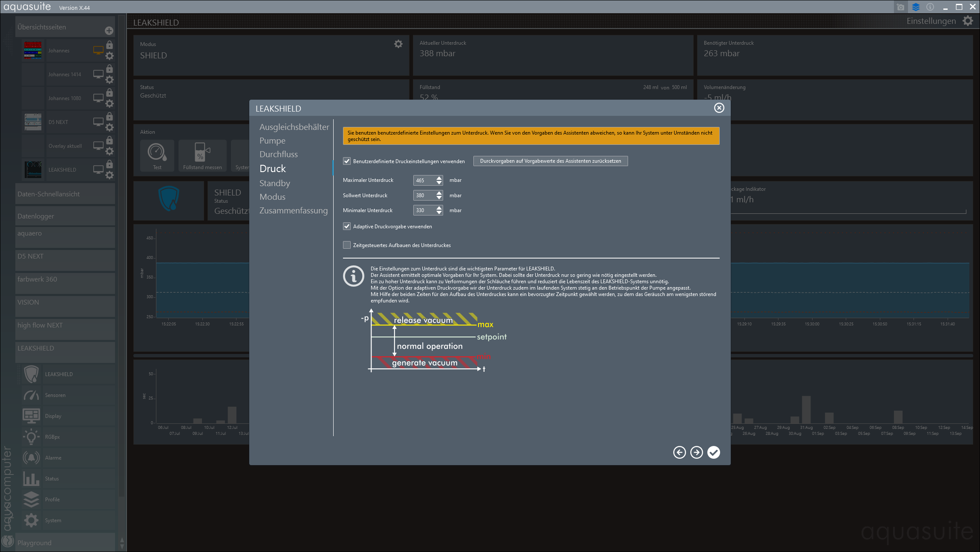Toggle lock on Johannes 1414 page
980x552 pixels.
click(110, 69)
